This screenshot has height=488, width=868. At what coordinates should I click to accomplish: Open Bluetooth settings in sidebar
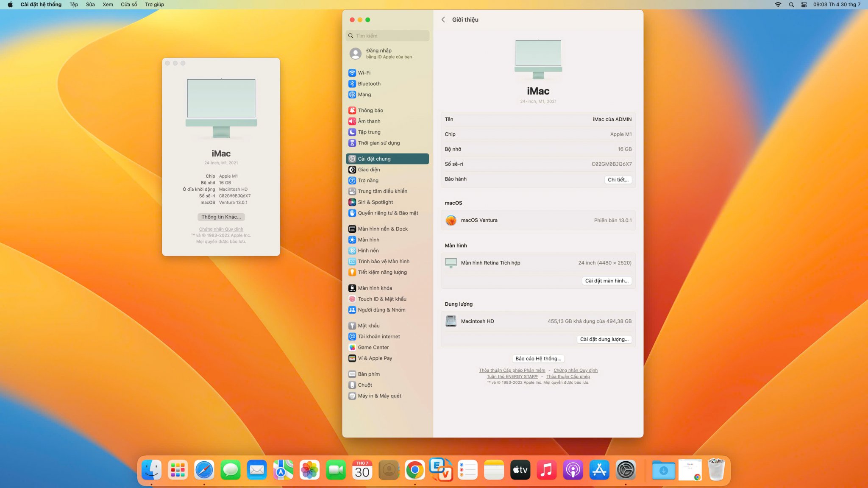coord(387,84)
